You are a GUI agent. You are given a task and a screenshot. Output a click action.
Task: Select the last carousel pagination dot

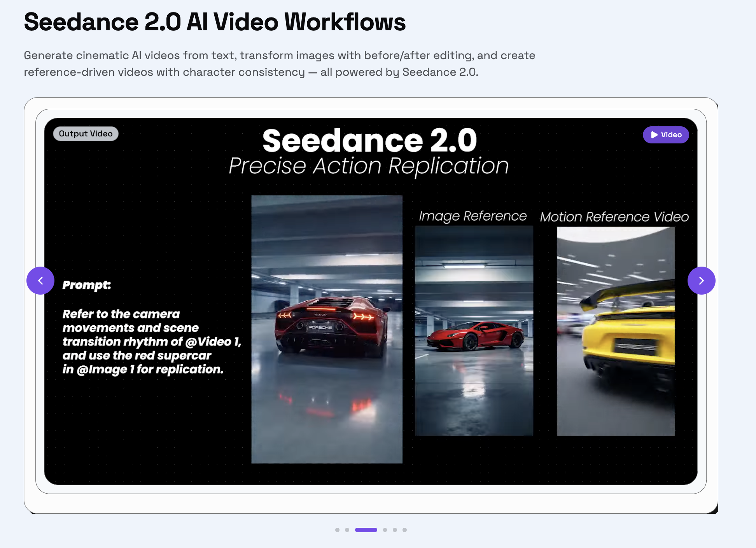pos(405,530)
